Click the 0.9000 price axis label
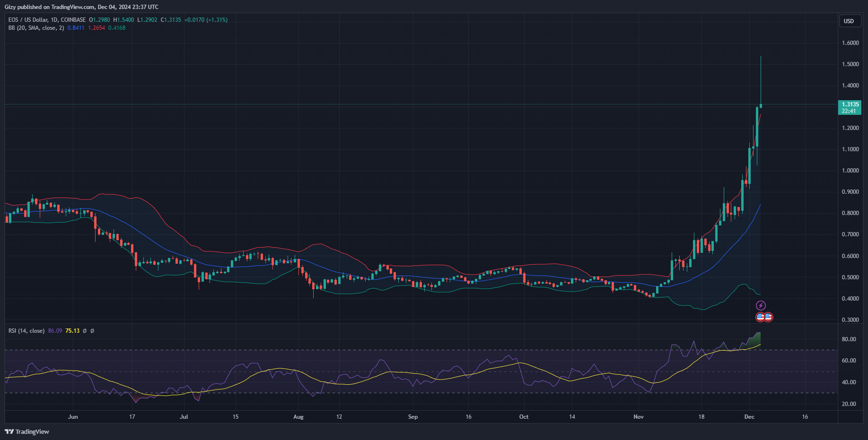 (x=850, y=192)
